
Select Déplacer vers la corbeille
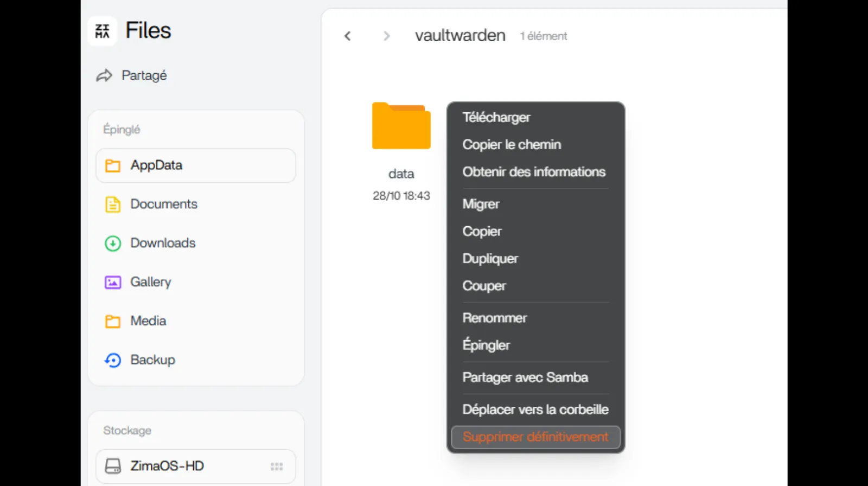point(535,410)
